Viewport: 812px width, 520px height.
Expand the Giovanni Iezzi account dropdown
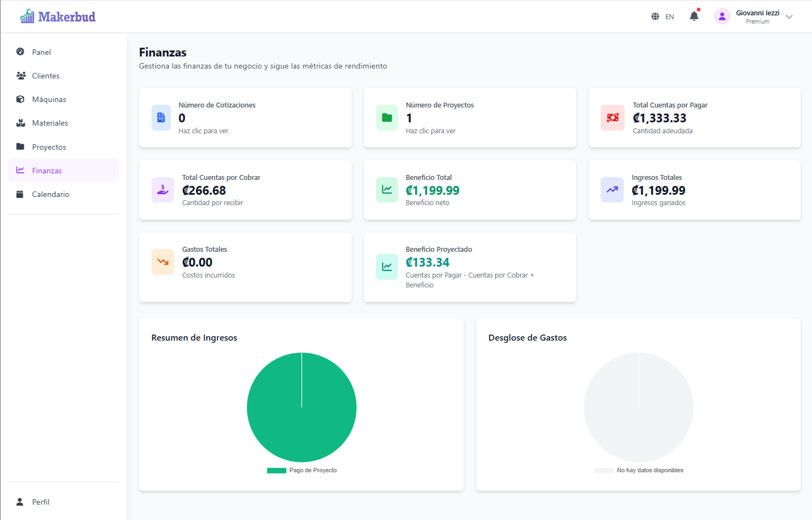[x=789, y=16]
